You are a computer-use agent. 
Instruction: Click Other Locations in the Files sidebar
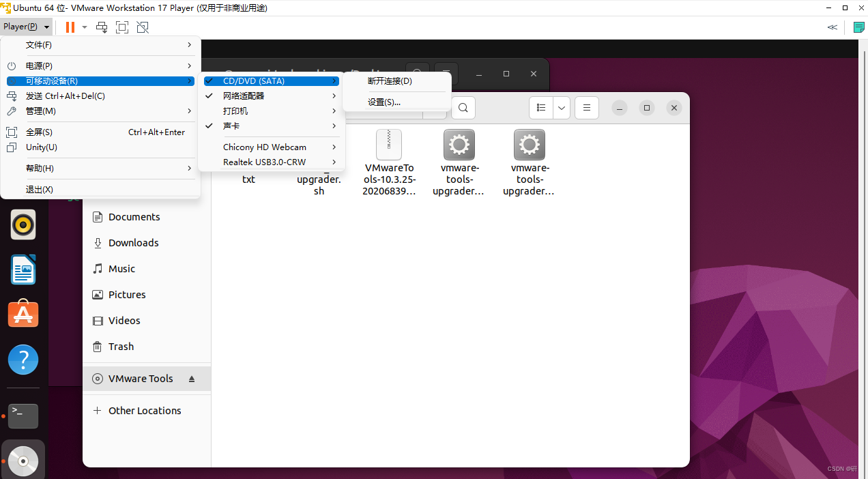145,410
